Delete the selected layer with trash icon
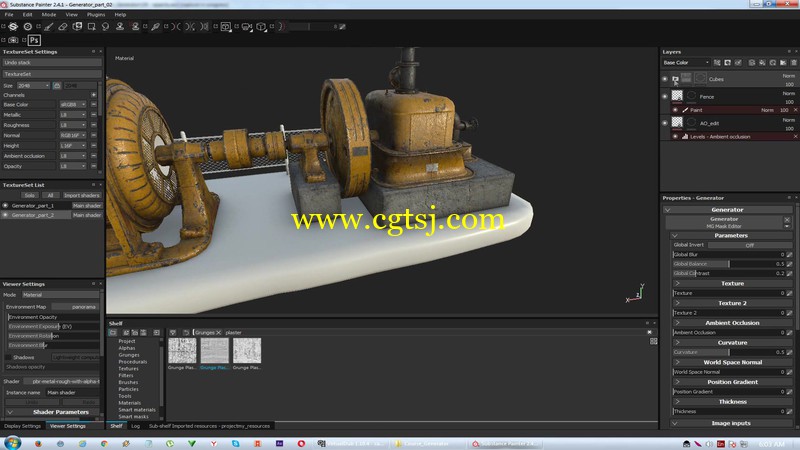Image resolution: width=800 pixels, height=450 pixels. pos(794,63)
